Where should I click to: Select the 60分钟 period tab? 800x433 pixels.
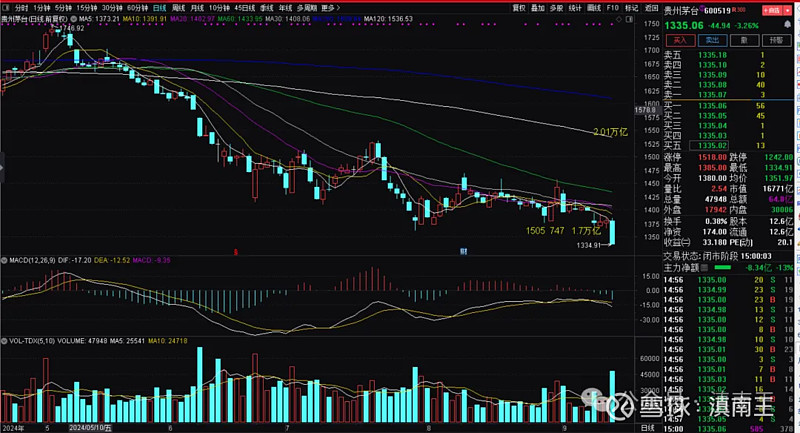pyautogui.click(x=137, y=8)
